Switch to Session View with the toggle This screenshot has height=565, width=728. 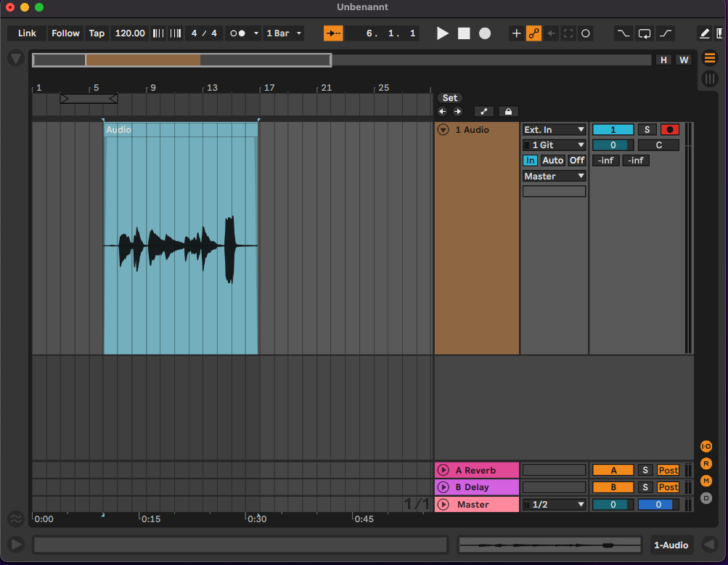coord(708,78)
